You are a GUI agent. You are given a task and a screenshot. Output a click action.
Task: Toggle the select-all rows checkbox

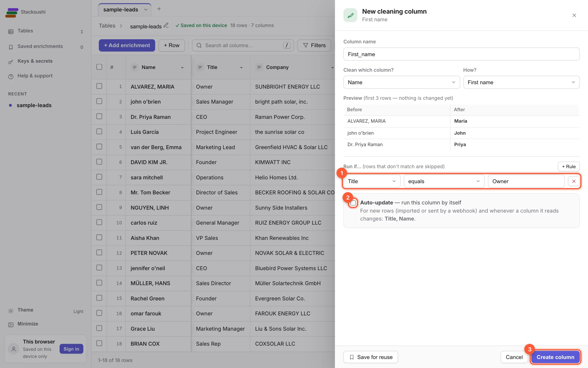point(99,67)
